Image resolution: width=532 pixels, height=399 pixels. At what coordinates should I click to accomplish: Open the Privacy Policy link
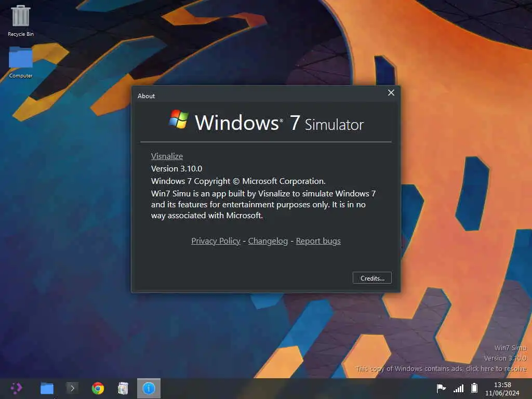click(x=216, y=241)
